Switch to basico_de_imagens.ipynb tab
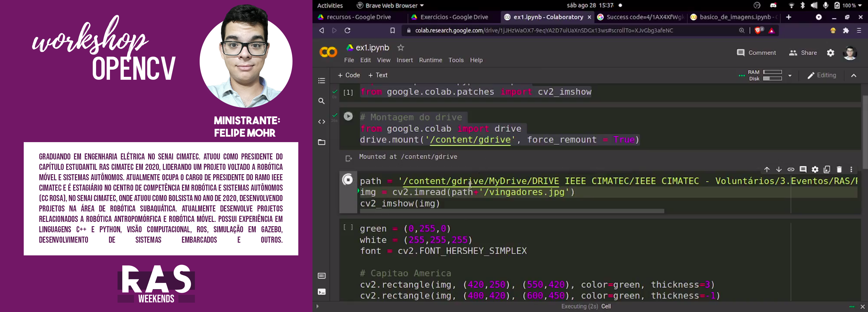The image size is (868, 312). 735,17
